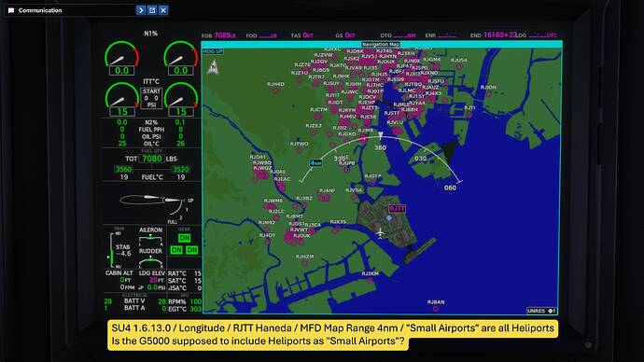Select the own-aircraft symbol on the map
Viewport: 644px width, 362px height.
[x=380, y=233]
